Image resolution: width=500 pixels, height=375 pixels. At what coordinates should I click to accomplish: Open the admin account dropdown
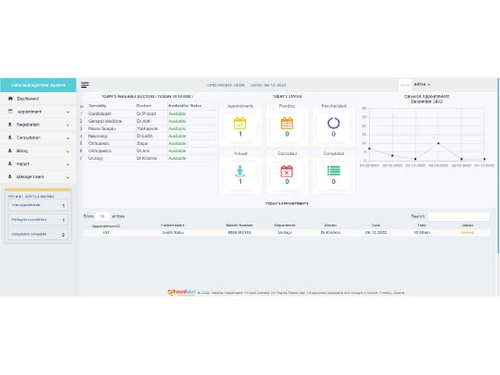[422, 85]
